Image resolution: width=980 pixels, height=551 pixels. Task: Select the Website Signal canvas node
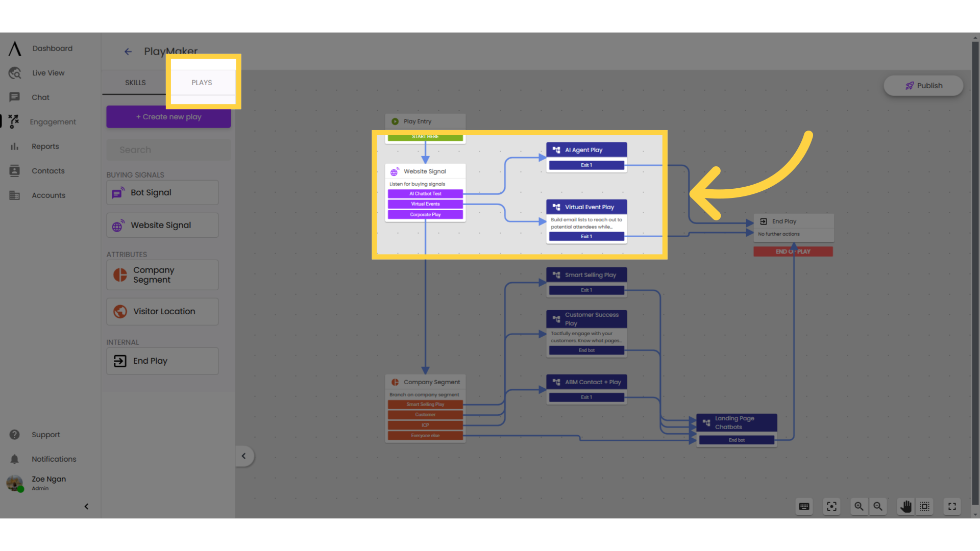(x=425, y=171)
